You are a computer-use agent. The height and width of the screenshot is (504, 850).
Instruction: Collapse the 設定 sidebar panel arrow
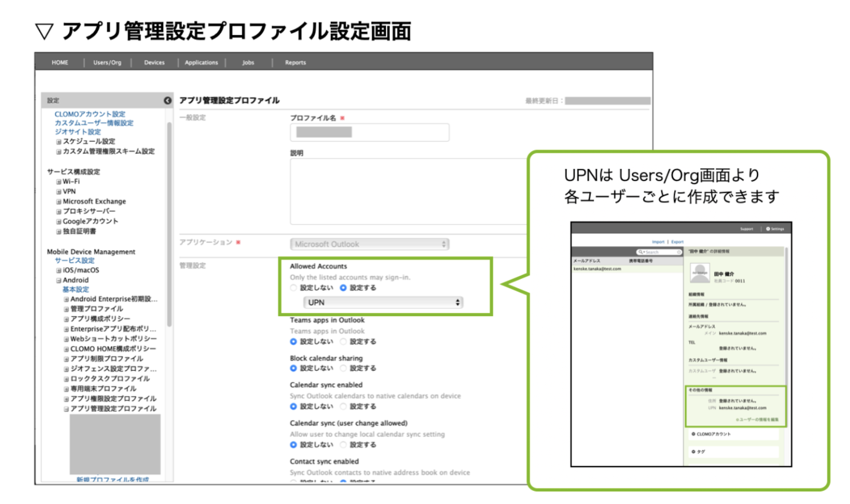coord(167,100)
